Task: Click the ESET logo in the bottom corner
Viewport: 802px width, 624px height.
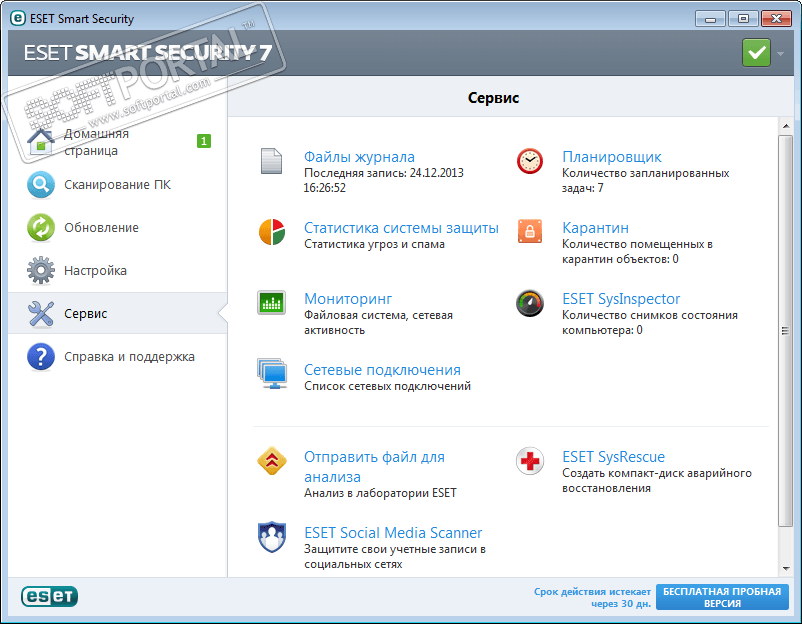Action: pyautogui.click(x=50, y=597)
